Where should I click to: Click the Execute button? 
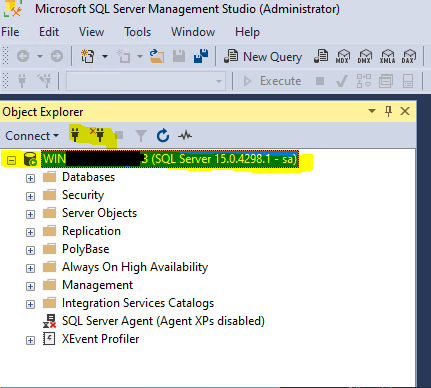click(272, 81)
